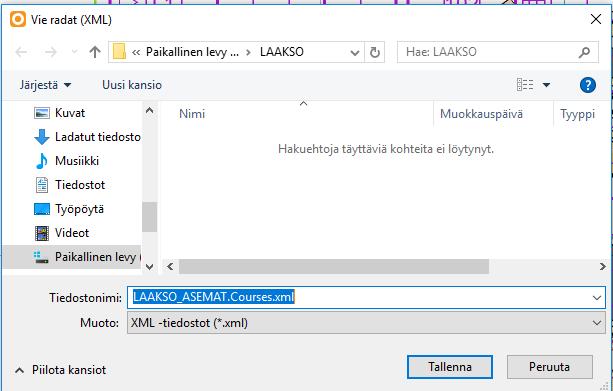Open Työpöytä in the navigation pane
613x391 pixels.
tap(79, 209)
